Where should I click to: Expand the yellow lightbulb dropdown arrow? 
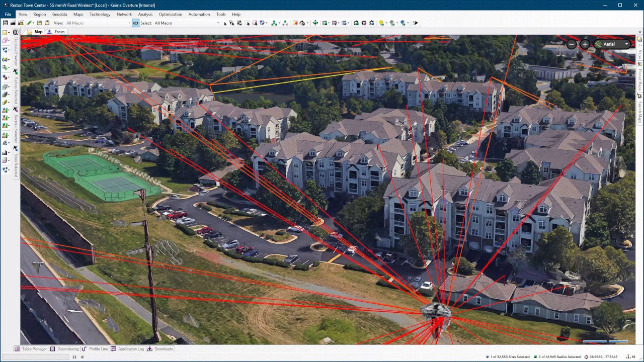(386, 23)
